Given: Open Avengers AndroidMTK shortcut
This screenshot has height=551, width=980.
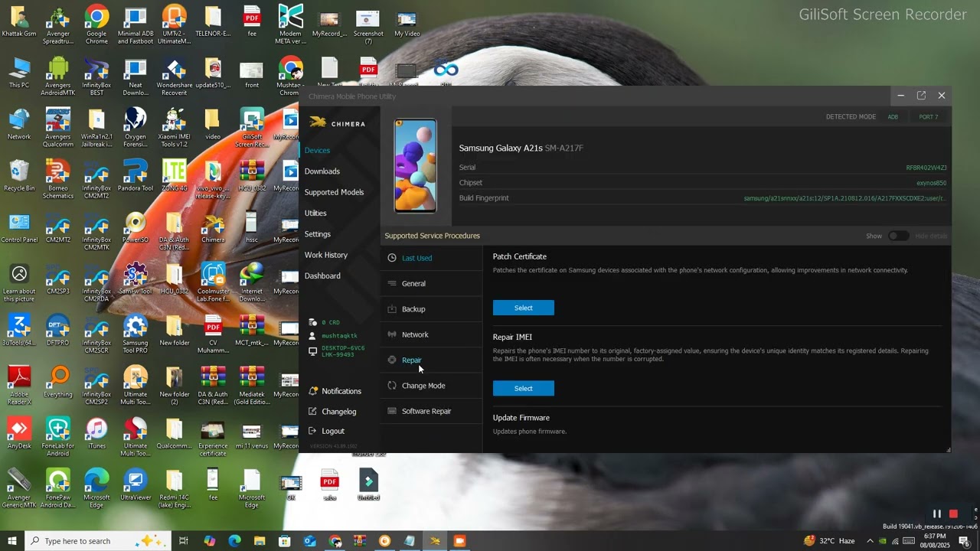Looking at the screenshot, I should 58,76.
